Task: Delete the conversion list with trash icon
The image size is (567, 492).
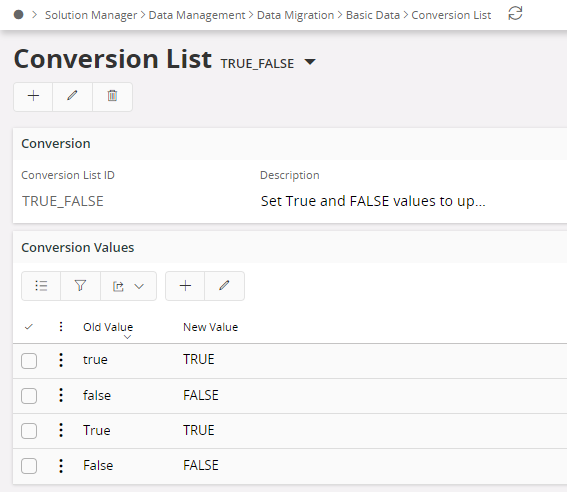Action: (x=112, y=96)
